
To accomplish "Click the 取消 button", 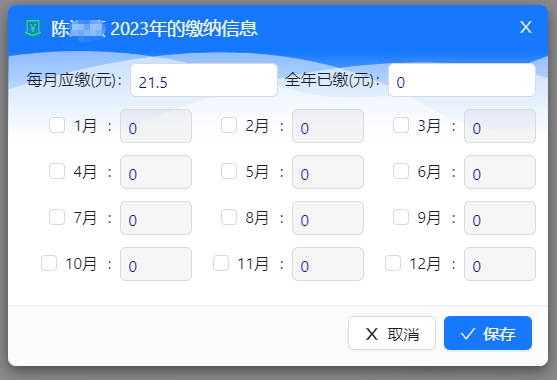I will point(392,333).
